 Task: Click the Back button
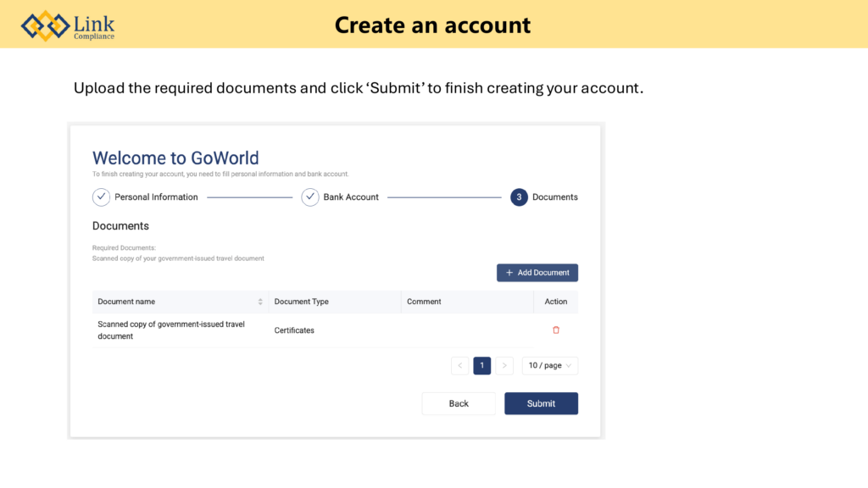coord(459,404)
